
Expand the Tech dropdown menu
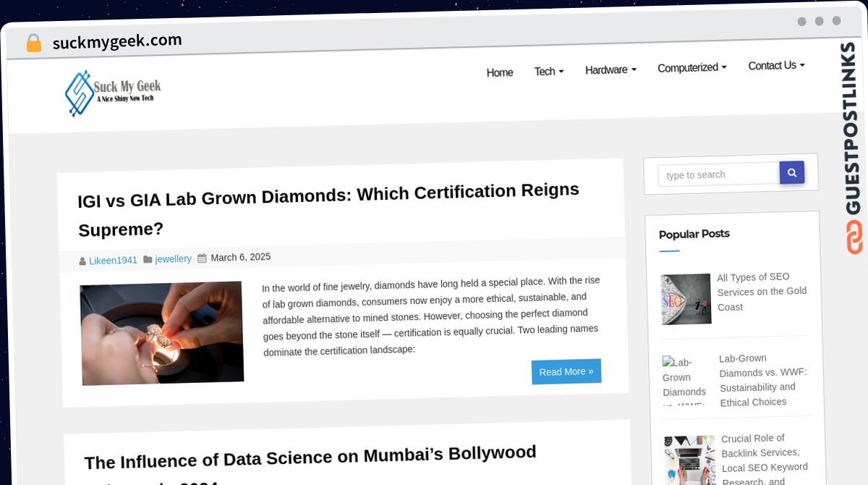pos(549,71)
